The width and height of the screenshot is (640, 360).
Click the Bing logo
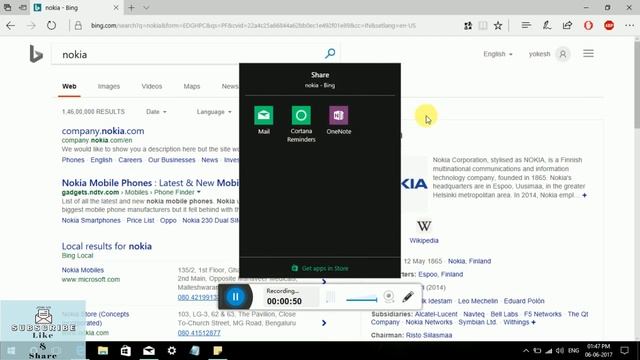36,54
